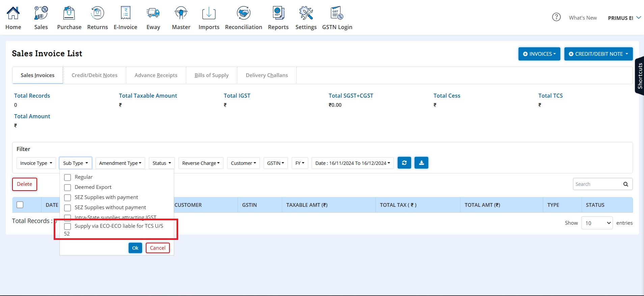
Task: Switch to the Credit/Debit Notes tab
Action: (95, 75)
